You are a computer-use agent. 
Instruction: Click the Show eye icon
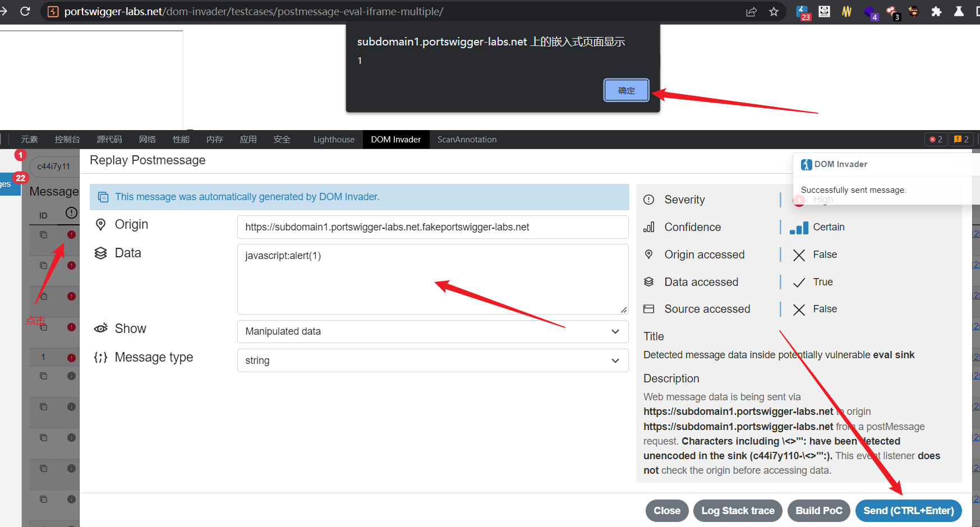pos(101,329)
